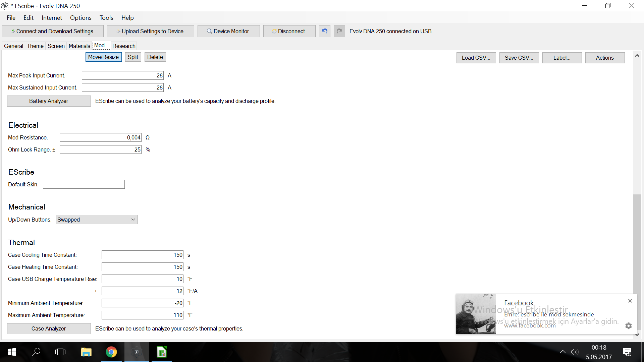The image size is (644, 362).
Task: Open Chrome from the taskbar
Action: tap(111, 352)
